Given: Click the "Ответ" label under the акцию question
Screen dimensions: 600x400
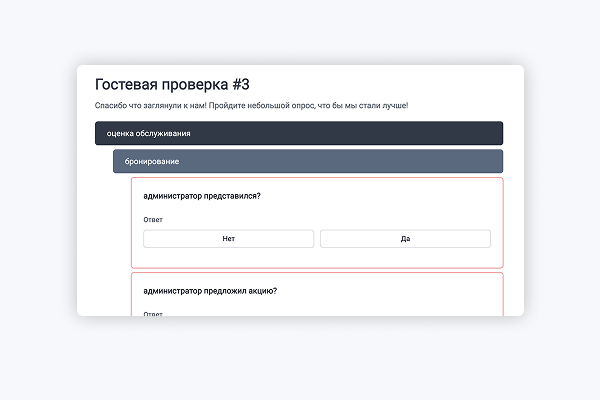Looking at the screenshot, I should click(153, 313).
